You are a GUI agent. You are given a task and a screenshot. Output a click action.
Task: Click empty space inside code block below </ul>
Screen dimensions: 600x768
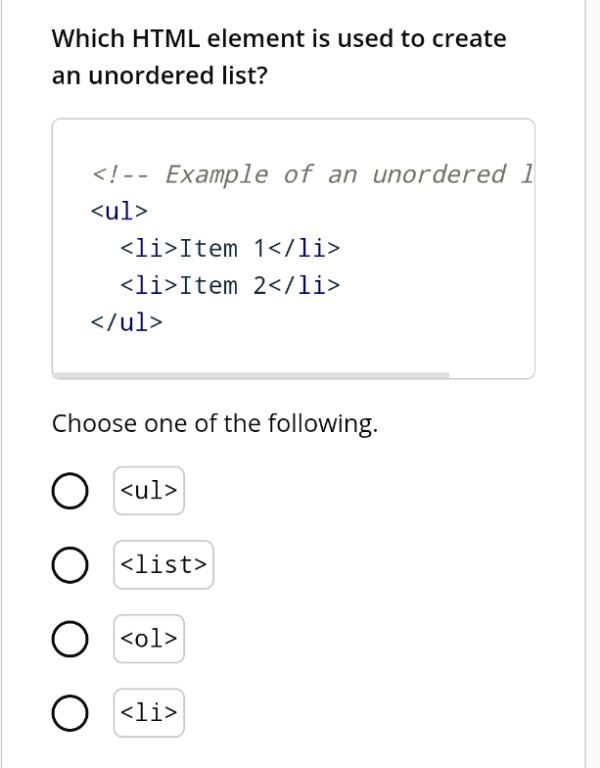pos(300,350)
